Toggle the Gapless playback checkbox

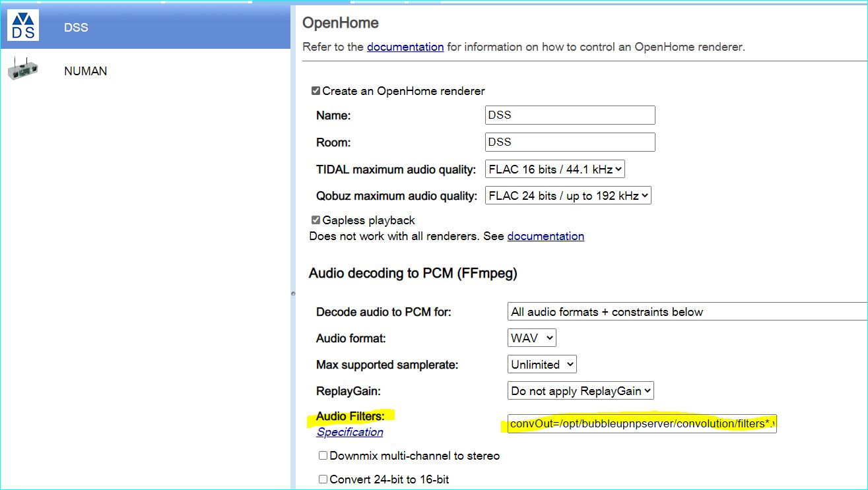pos(316,220)
